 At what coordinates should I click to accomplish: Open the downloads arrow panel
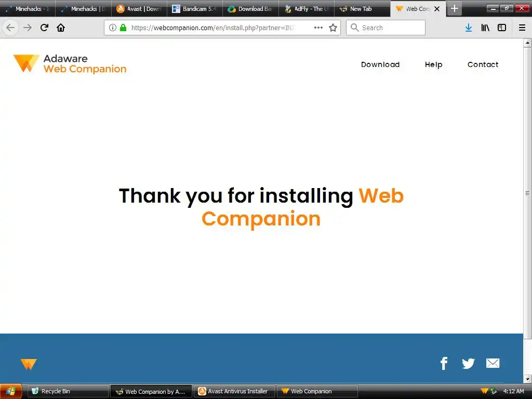pos(469,28)
